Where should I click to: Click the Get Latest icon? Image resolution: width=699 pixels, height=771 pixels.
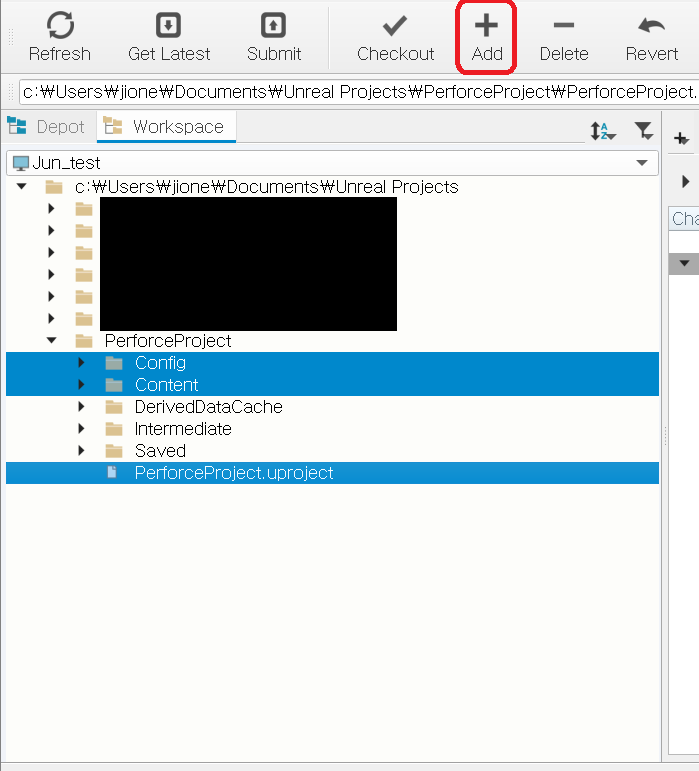point(169,26)
